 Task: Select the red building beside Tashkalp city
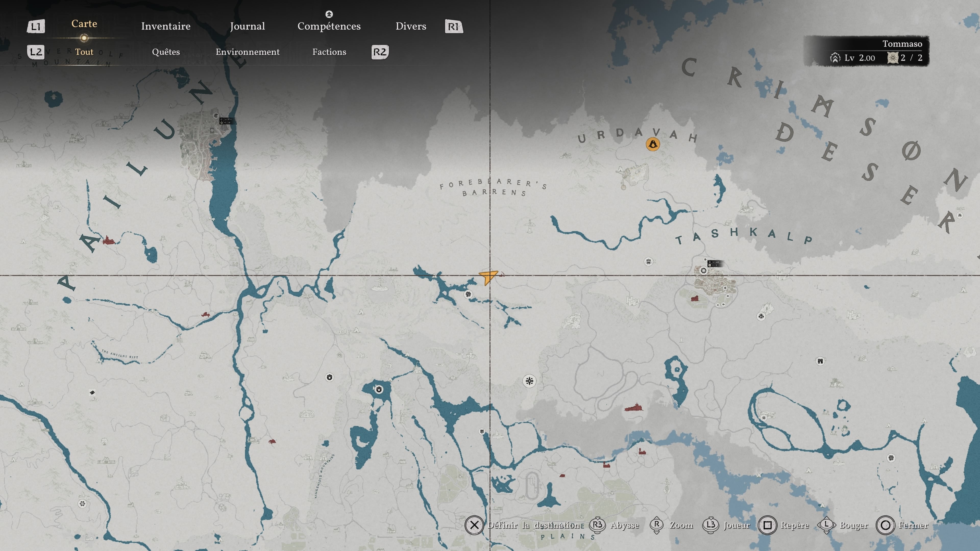695,298
